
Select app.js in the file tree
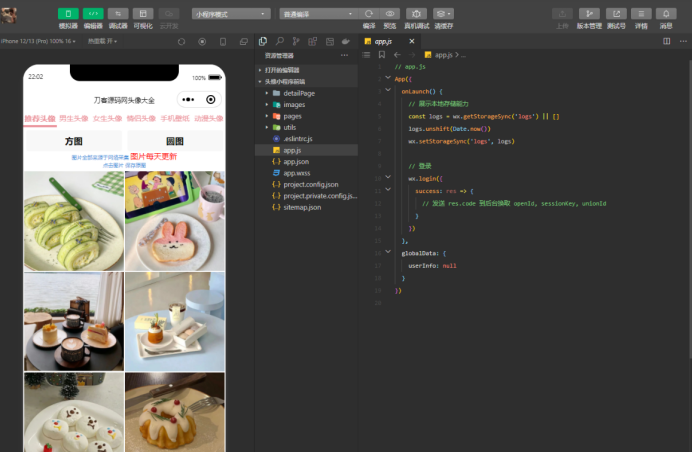click(x=306, y=150)
